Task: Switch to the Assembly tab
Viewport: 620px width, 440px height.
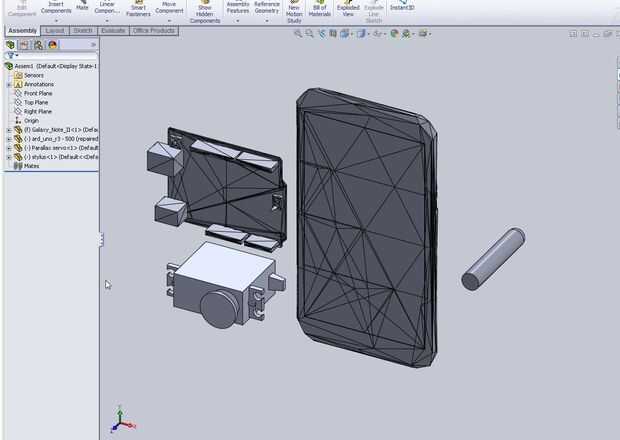Action: pyautogui.click(x=23, y=30)
